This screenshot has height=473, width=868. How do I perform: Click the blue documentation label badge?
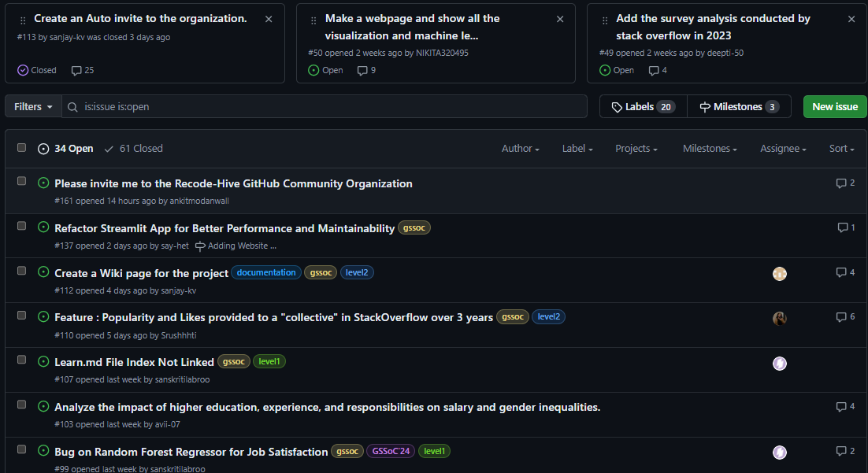coord(266,272)
